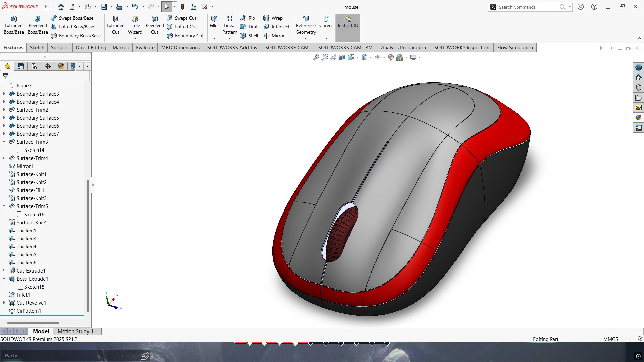
Task: Click Lofted Cut button
Action: point(182,27)
